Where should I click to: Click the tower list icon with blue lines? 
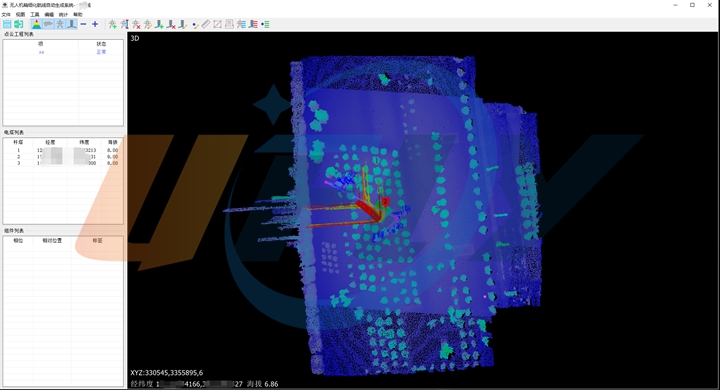(x=241, y=24)
